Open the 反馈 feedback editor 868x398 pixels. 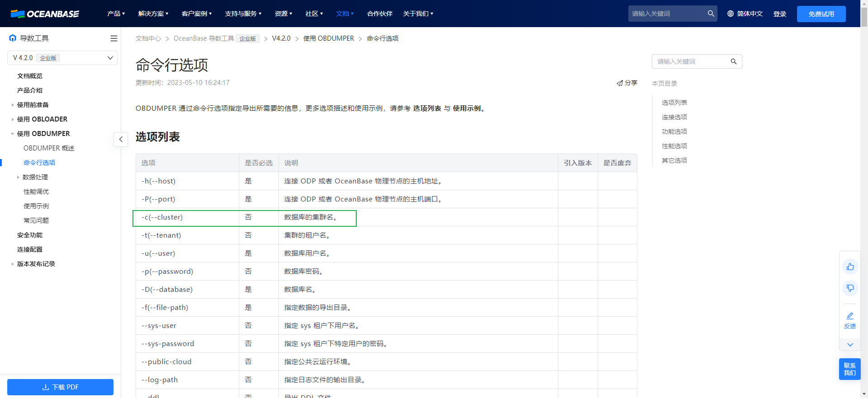[850, 320]
